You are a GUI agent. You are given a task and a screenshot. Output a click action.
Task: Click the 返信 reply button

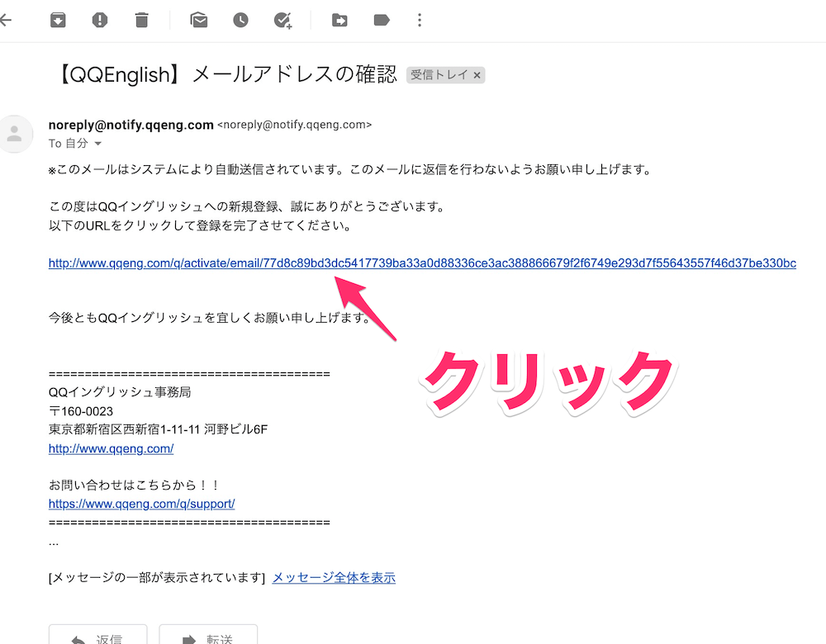coord(98,635)
